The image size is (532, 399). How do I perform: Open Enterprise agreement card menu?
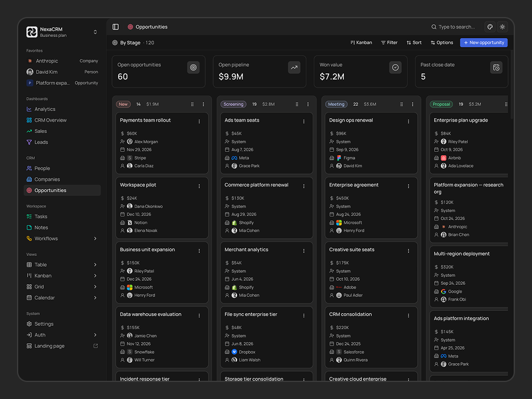pyautogui.click(x=409, y=186)
